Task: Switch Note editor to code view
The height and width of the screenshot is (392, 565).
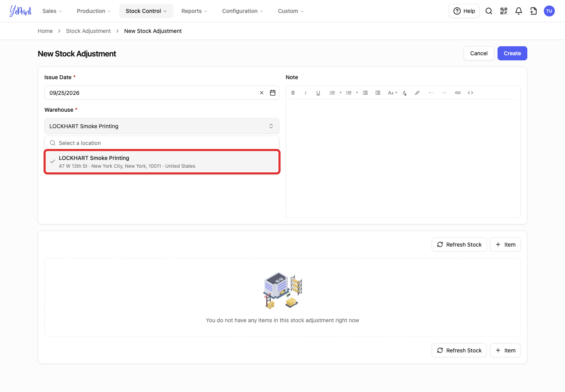Action: tap(470, 93)
